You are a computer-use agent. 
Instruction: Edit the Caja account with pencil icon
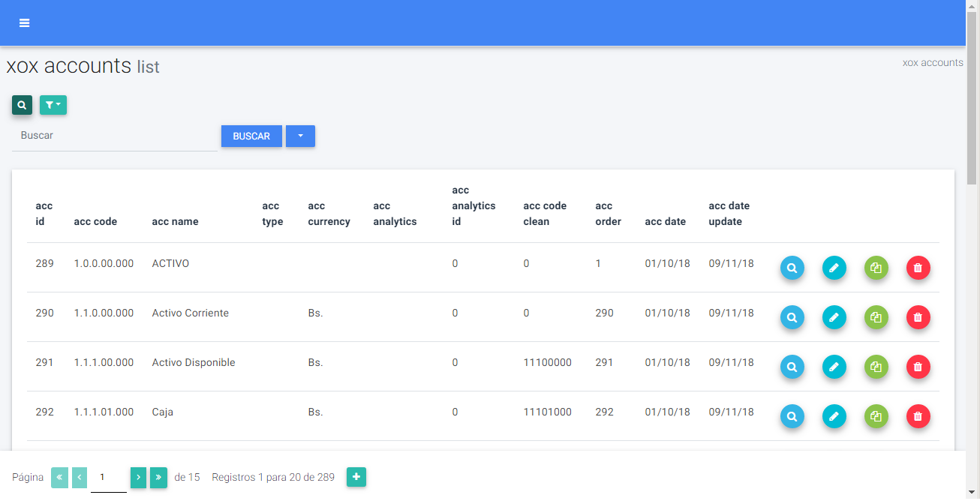click(x=834, y=416)
